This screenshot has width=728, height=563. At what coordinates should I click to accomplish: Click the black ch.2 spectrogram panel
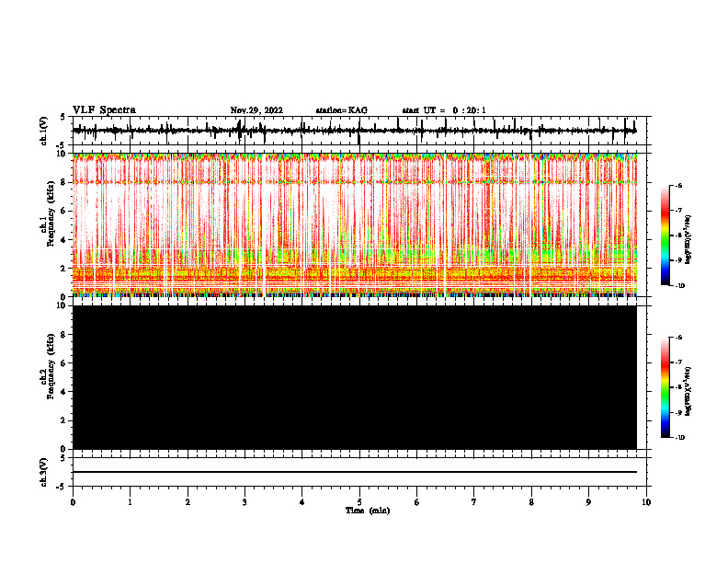click(x=354, y=377)
